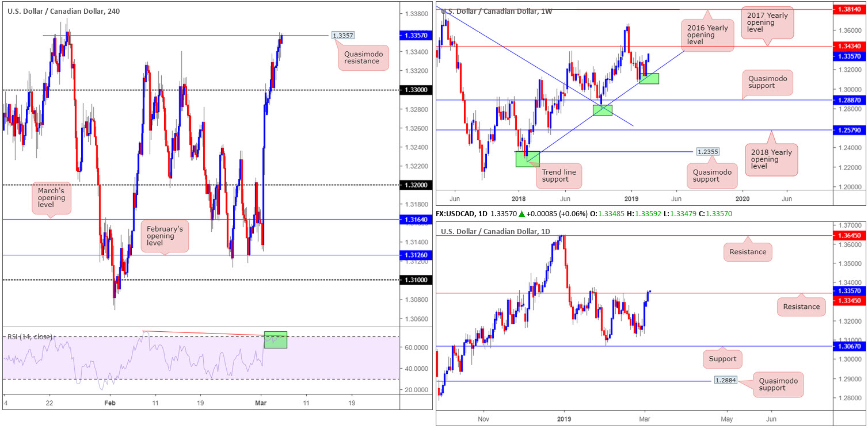Click the weekly 1W chart title text

click(496, 11)
